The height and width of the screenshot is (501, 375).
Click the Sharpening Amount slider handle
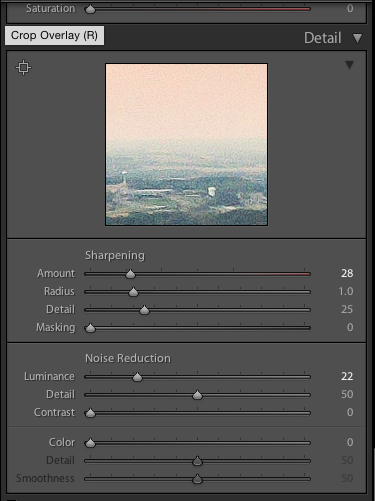pyautogui.click(x=130, y=274)
